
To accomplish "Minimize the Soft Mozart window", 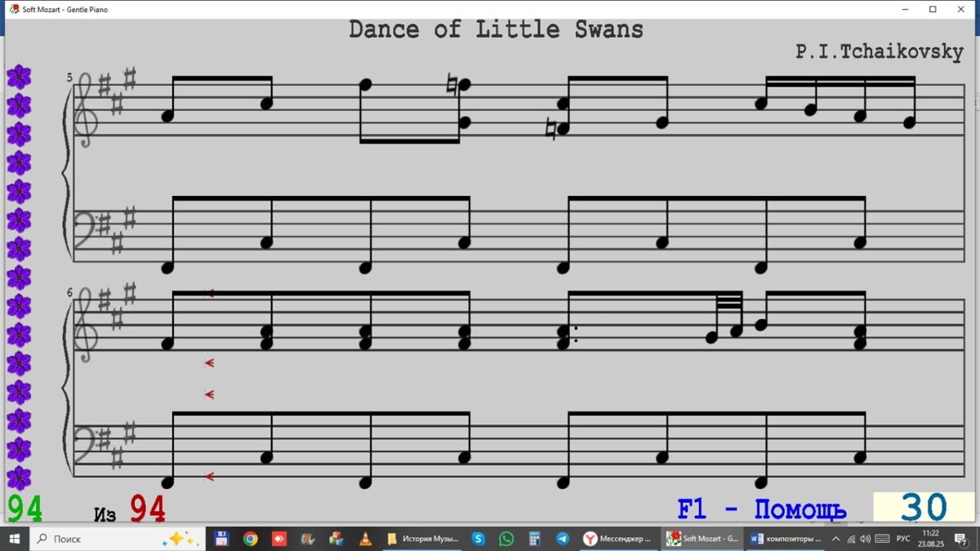I will (906, 10).
